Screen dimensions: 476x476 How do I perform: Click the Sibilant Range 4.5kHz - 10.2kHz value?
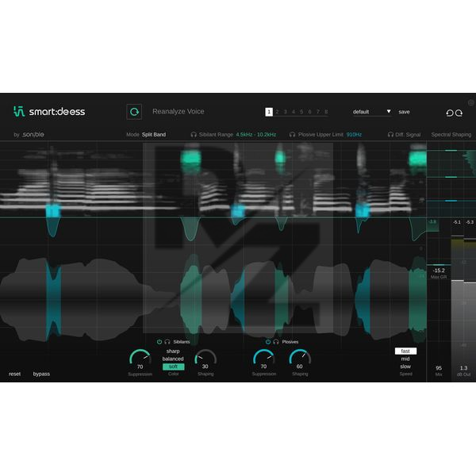(x=256, y=135)
